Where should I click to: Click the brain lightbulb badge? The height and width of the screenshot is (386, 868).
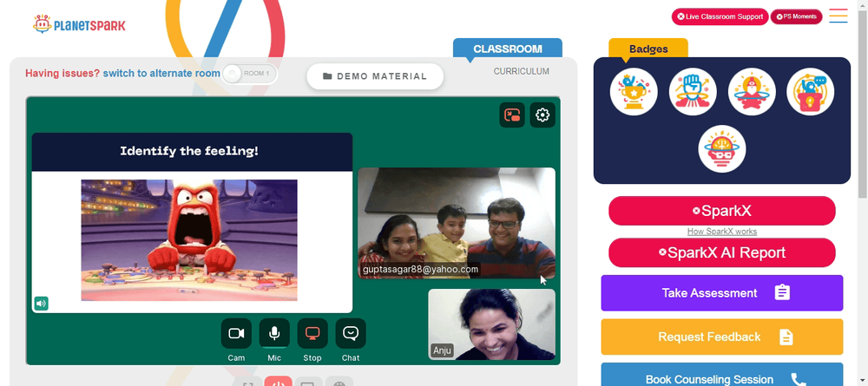click(x=722, y=148)
